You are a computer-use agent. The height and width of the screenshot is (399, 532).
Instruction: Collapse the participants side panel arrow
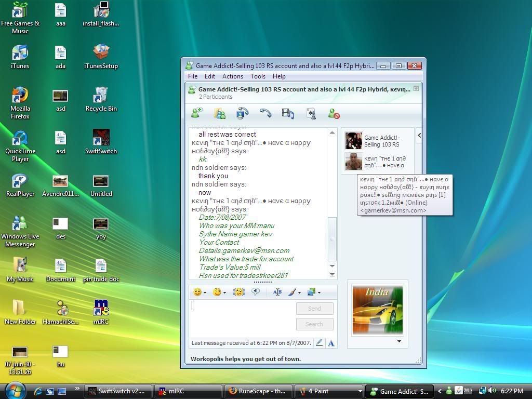[419, 136]
